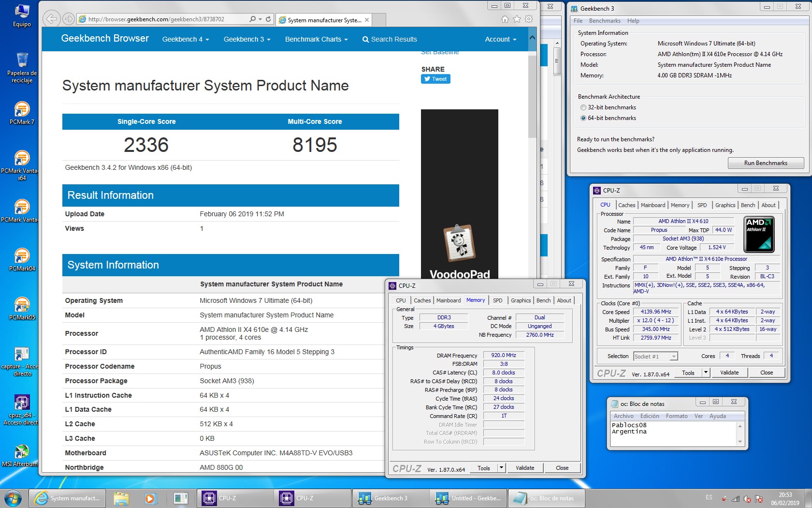Click Tools button in Memory CPU-Z
Image resolution: width=812 pixels, height=508 pixels.
coord(484,468)
